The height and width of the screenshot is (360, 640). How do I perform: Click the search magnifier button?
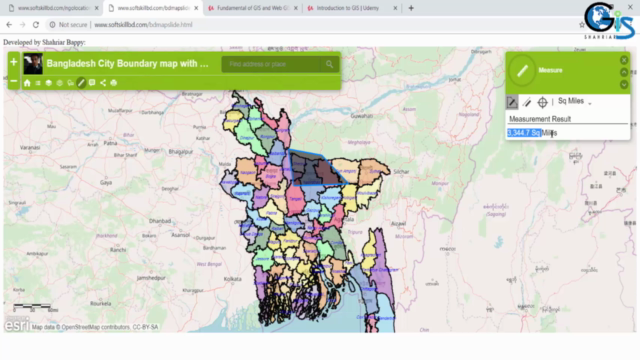pyautogui.click(x=329, y=64)
